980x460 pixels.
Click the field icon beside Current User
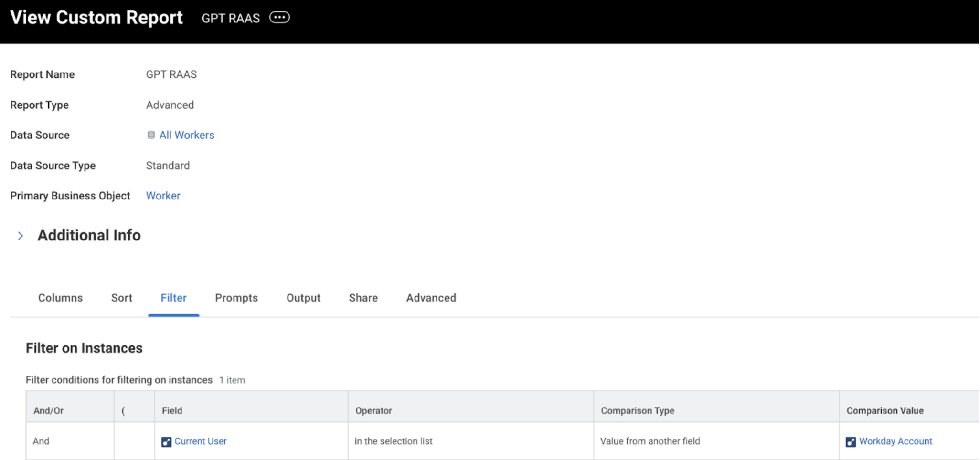coord(166,442)
